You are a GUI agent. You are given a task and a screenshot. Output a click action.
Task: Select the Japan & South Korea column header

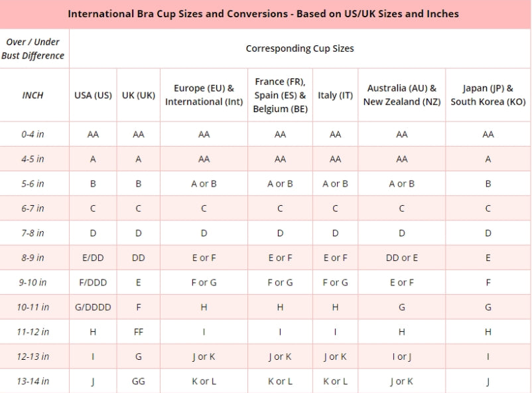(488, 95)
